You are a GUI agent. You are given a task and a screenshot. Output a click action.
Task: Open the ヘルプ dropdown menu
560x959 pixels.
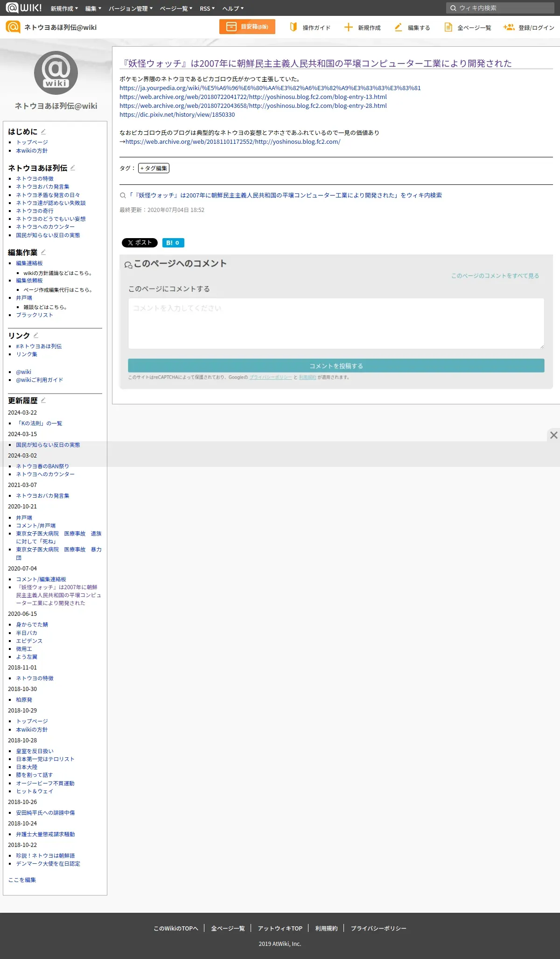[233, 8]
